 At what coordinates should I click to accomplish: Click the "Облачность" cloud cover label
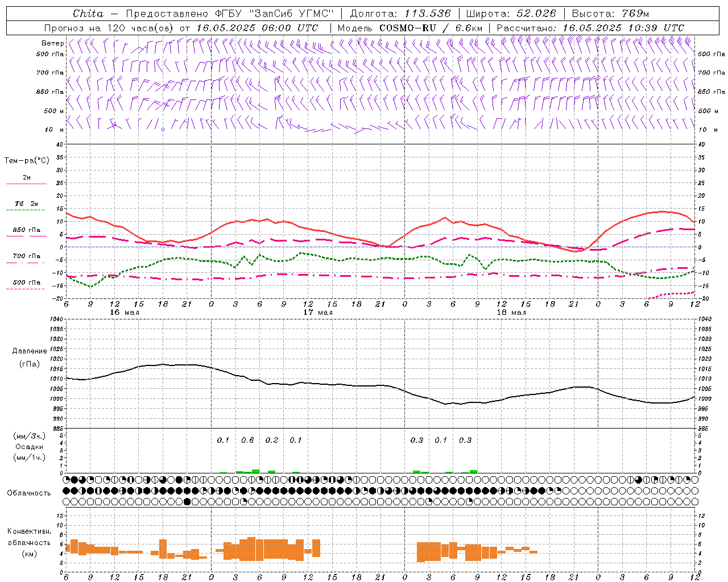(x=29, y=493)
